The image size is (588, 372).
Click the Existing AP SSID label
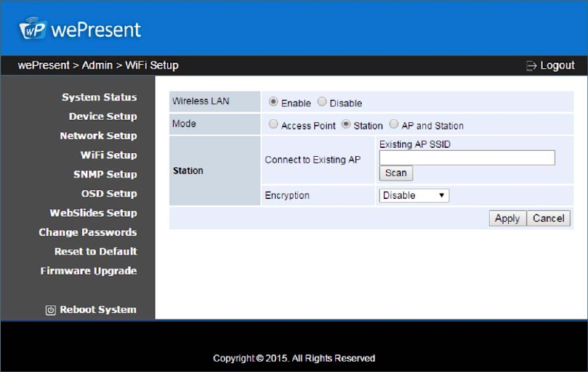(x=415, y=144)
